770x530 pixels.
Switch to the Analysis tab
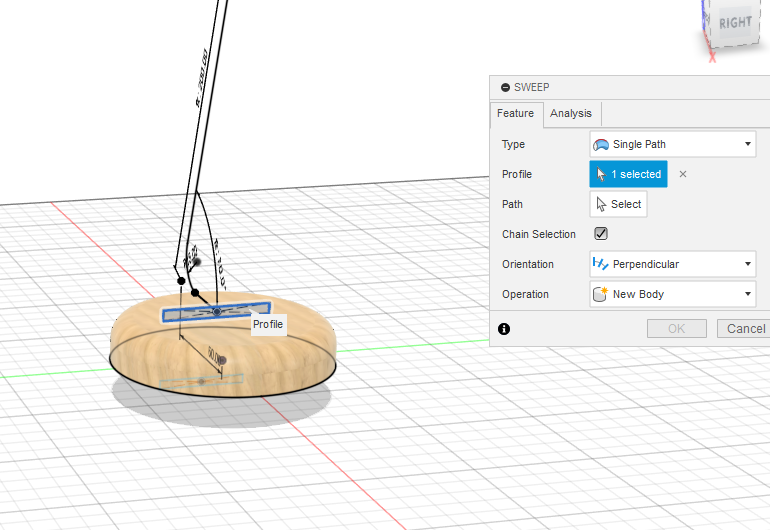point(571,114)
